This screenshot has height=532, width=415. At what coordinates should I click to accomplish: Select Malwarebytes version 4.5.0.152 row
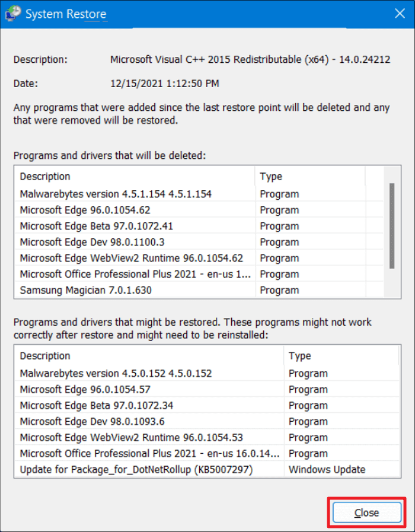coord(116,373)
